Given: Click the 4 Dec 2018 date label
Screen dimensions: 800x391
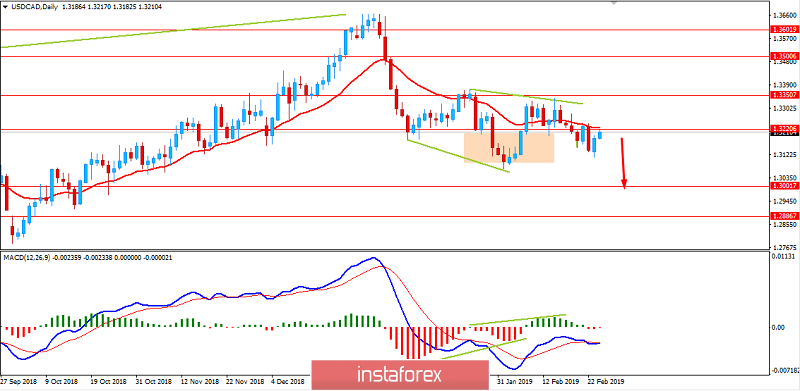Looking at the screenshot, I should click(288, 381).
